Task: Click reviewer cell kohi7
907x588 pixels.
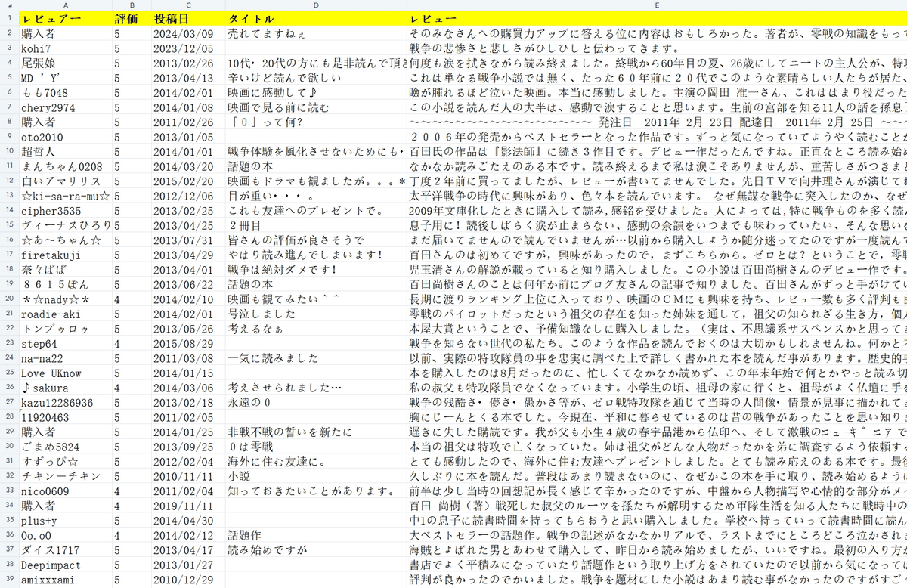Action: click(66, 48)
